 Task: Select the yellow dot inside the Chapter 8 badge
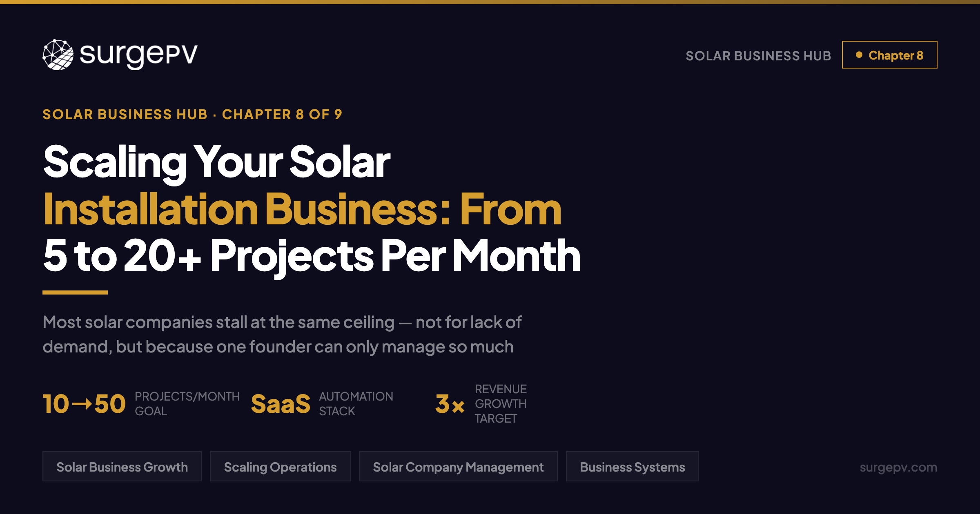(860, 54)
